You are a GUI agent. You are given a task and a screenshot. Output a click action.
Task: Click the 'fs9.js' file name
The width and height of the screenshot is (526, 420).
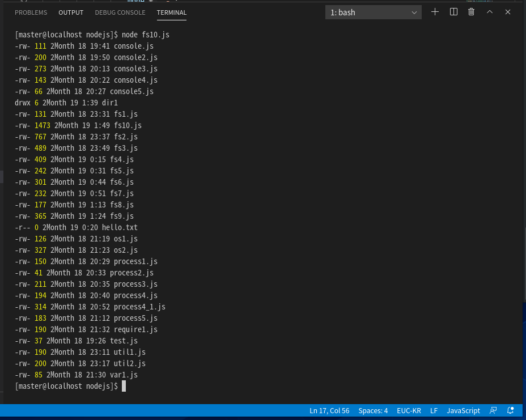click(x=122, y=217)
